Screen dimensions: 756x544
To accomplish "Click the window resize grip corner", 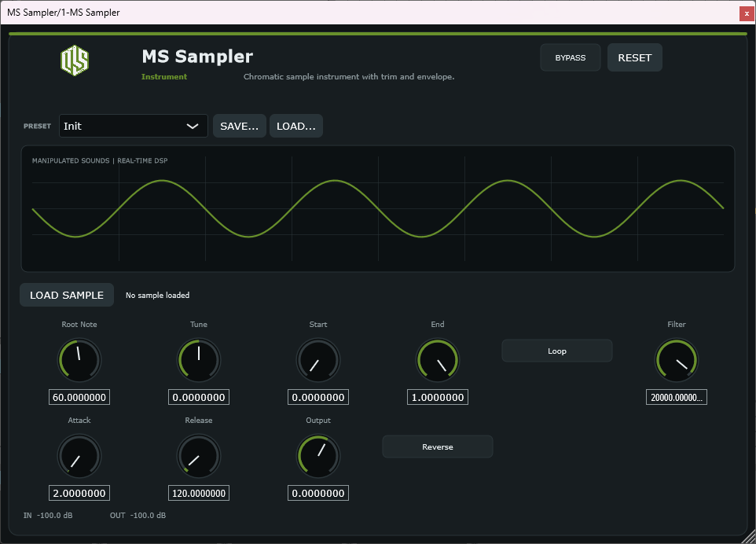I will pos(749,537).
